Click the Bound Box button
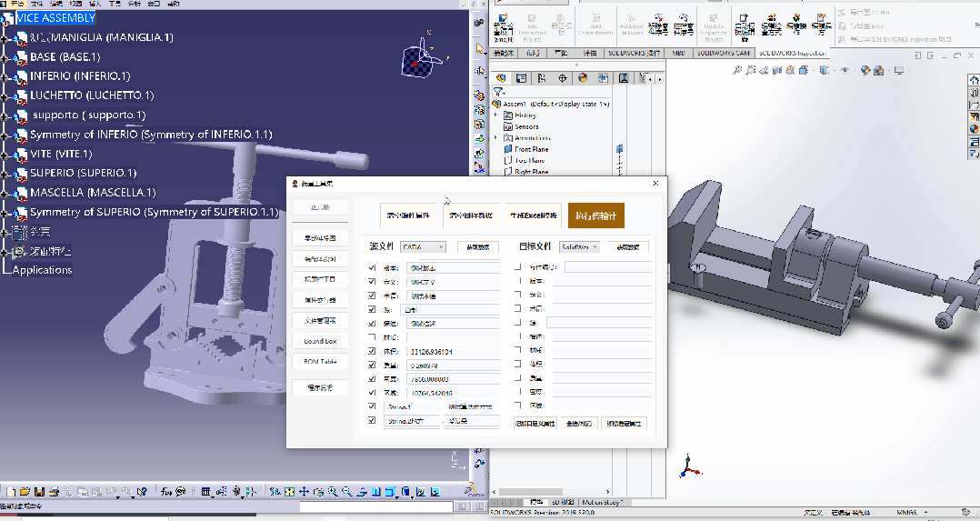This screenshot has height=521, width=980. tap(319, 341)
